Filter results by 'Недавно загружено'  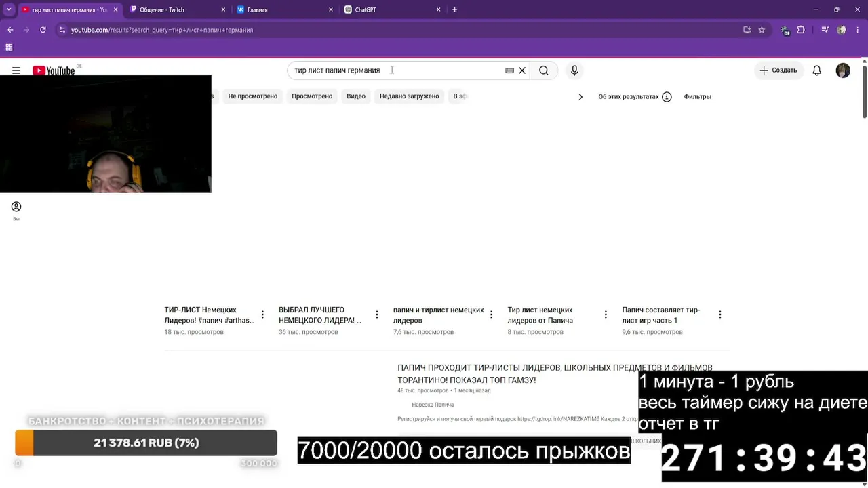click(410, 96)
